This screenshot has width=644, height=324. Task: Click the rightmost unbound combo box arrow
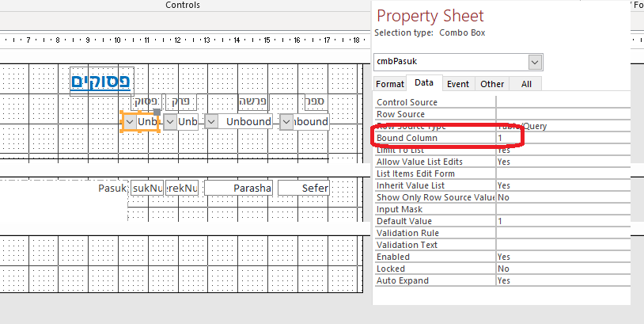286,122
